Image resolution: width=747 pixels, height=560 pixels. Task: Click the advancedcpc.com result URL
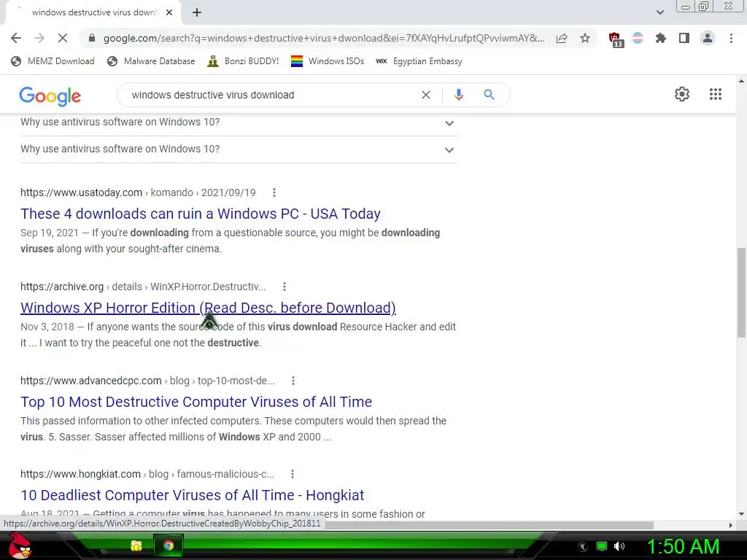(147, 381)
